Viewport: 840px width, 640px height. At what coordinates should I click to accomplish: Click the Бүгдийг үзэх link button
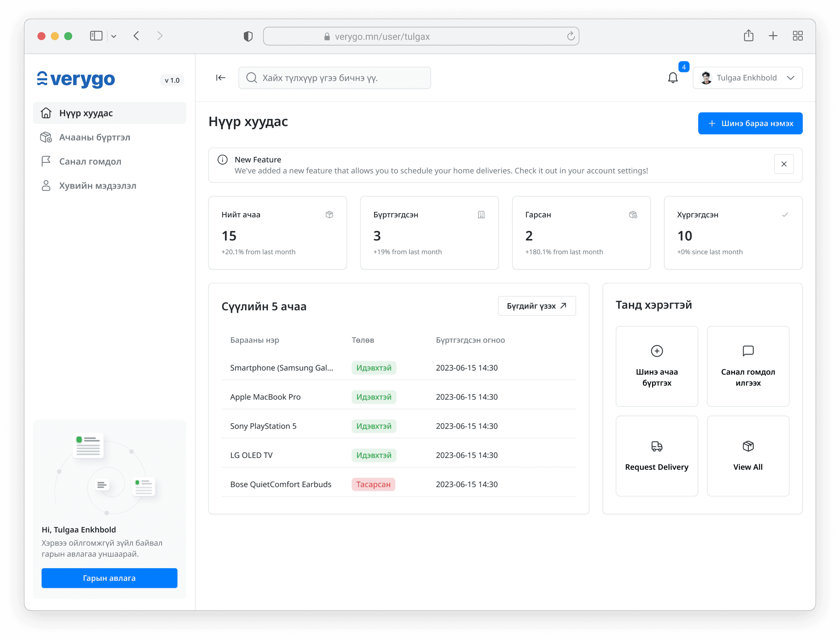point(536,306)
